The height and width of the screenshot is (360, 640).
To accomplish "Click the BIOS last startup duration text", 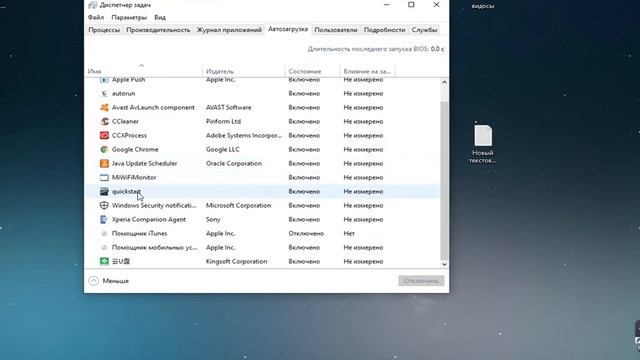I will (x=376, y=49).
